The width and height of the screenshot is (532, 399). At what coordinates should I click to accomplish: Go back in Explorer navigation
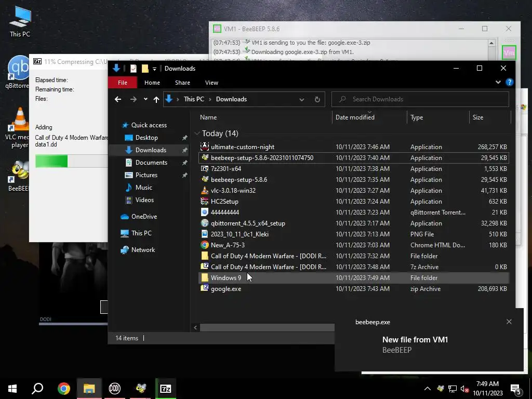(x=118, y=99)
